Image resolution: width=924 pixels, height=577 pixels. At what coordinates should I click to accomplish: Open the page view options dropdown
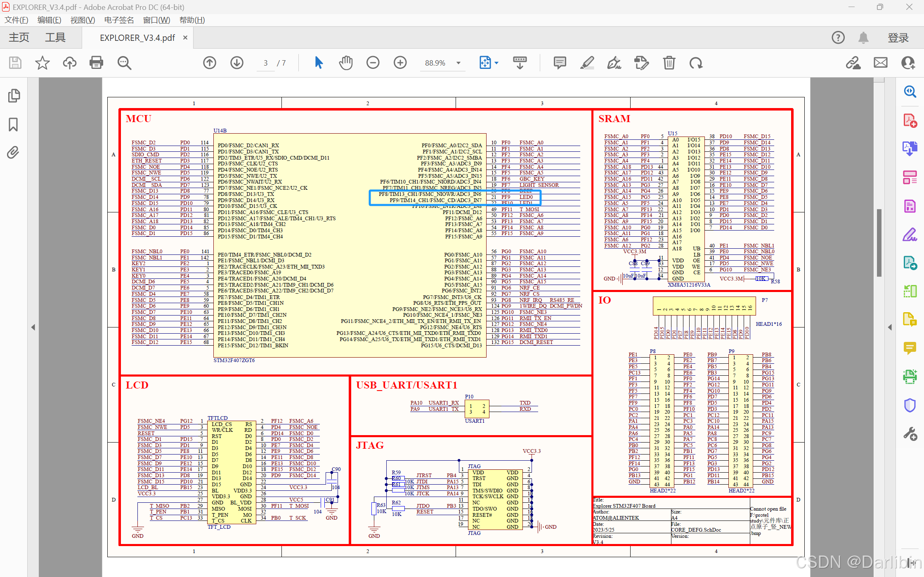[496, 63]
